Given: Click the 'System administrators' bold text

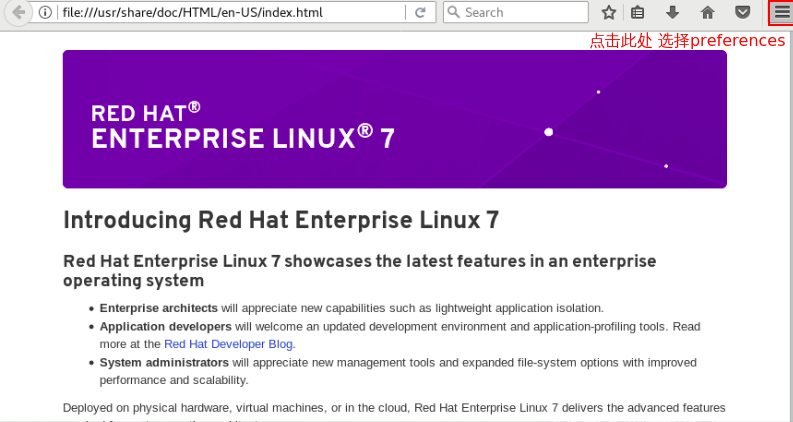Looking at the screenshot, I should (164, 363).
